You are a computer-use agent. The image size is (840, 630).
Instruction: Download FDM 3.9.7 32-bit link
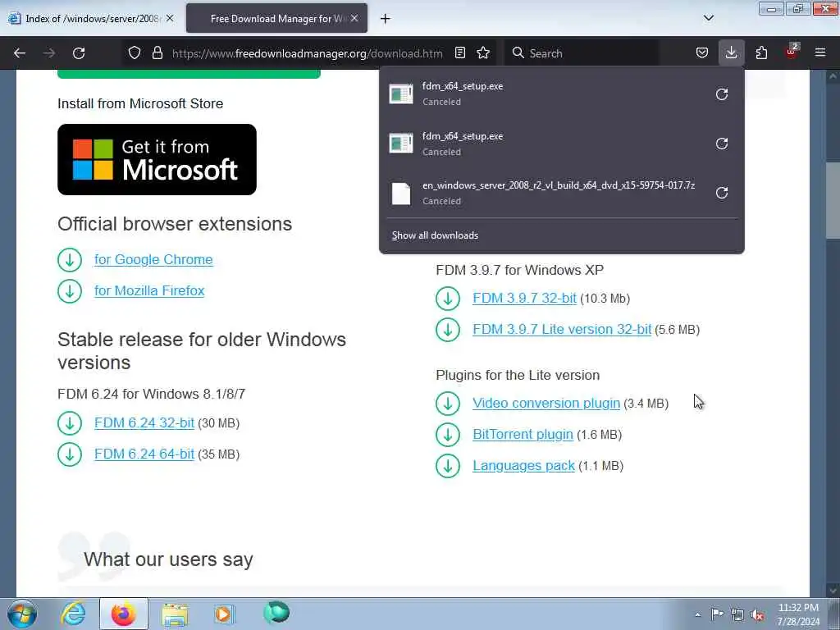524,299
